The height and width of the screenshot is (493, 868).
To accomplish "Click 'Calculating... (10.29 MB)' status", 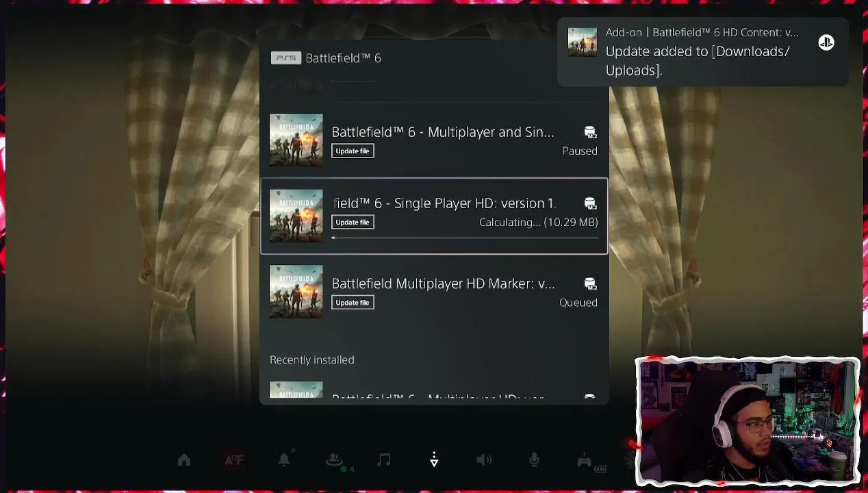I will coord(539,222).
